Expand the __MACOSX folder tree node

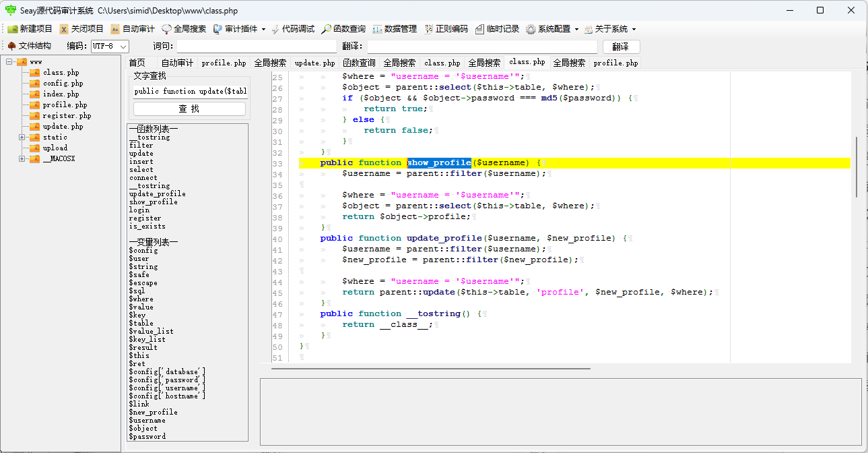pyautogui.click(x=22, y=159)
